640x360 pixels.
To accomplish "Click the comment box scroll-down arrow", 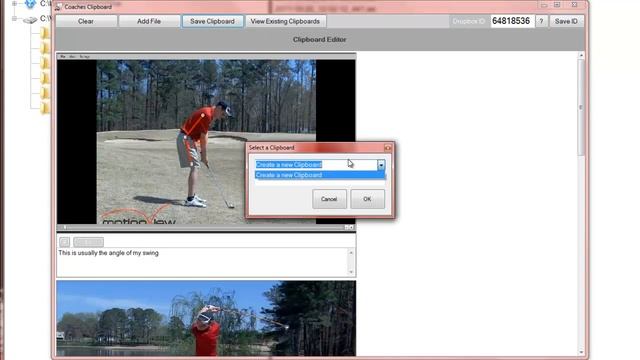I will (351, 272).
